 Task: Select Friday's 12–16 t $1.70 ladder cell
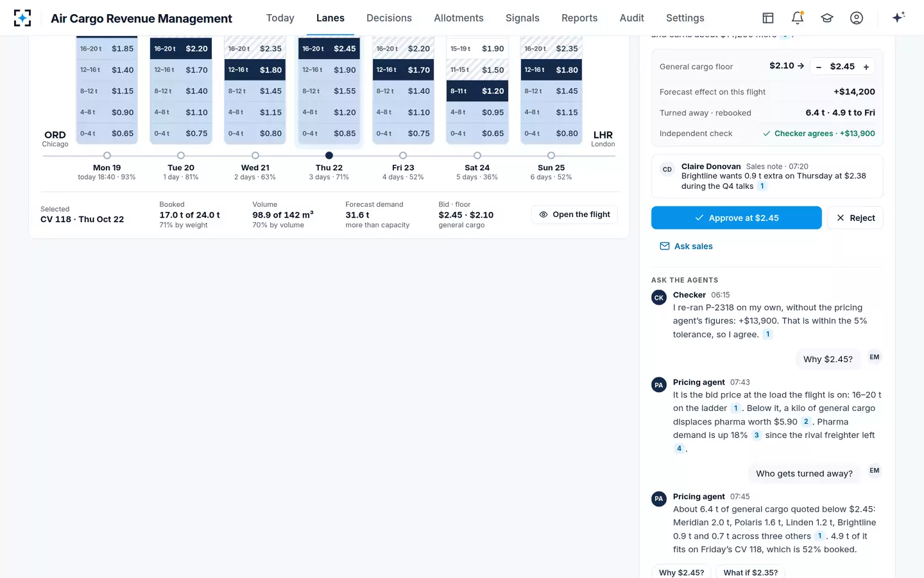[x=403, y=70]
